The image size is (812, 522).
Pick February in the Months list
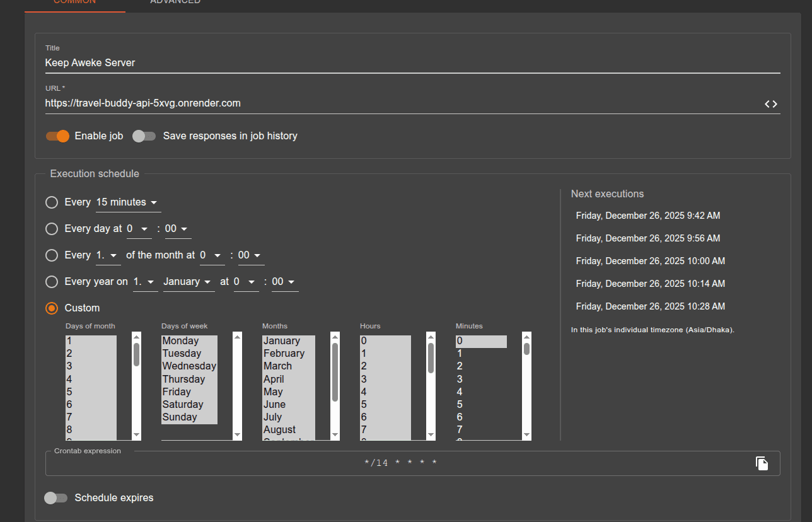284,354
